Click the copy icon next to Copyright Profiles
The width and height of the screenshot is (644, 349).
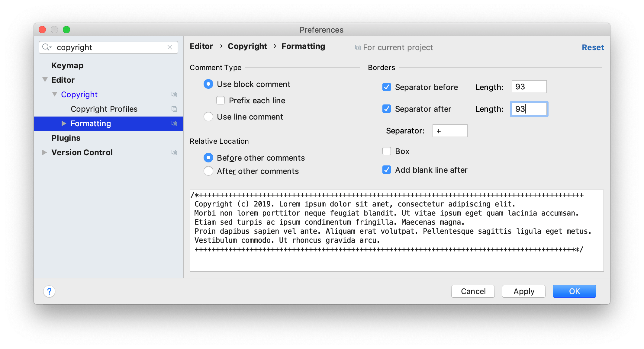[x=174, y=109]
